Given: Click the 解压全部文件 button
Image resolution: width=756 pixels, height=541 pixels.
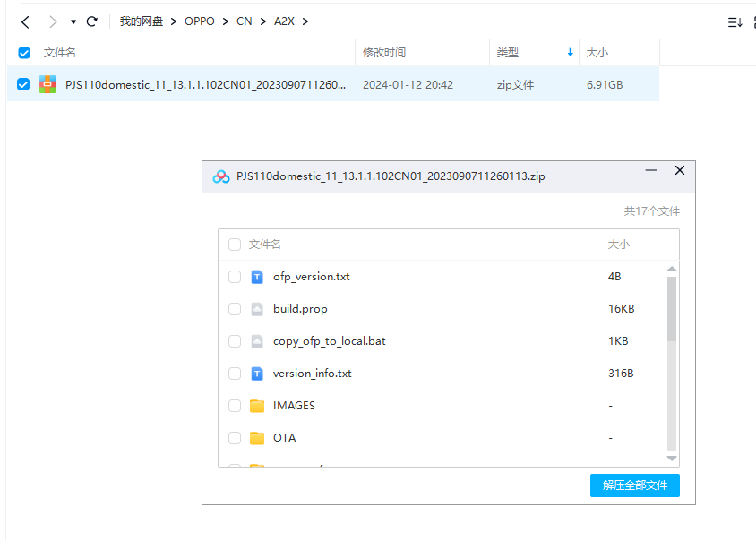Looking at the screenshot, I should [x=635, y=485].
